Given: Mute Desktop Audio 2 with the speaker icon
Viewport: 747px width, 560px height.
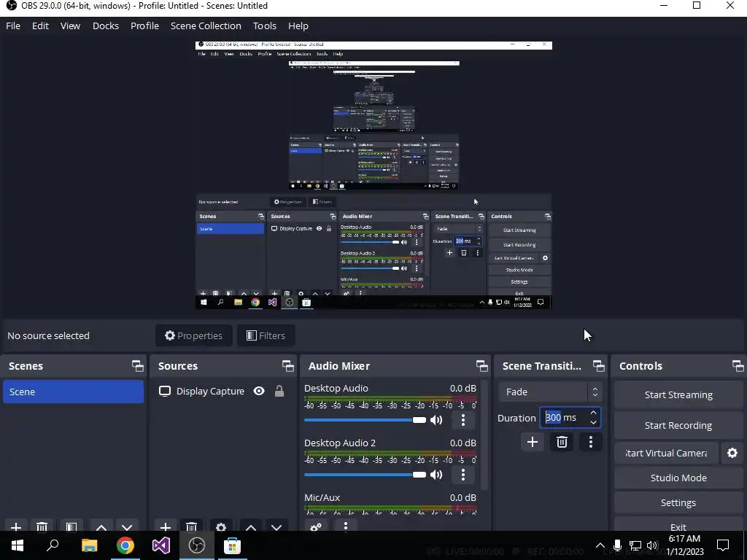Looking at the screenshot, I should 436,475.
